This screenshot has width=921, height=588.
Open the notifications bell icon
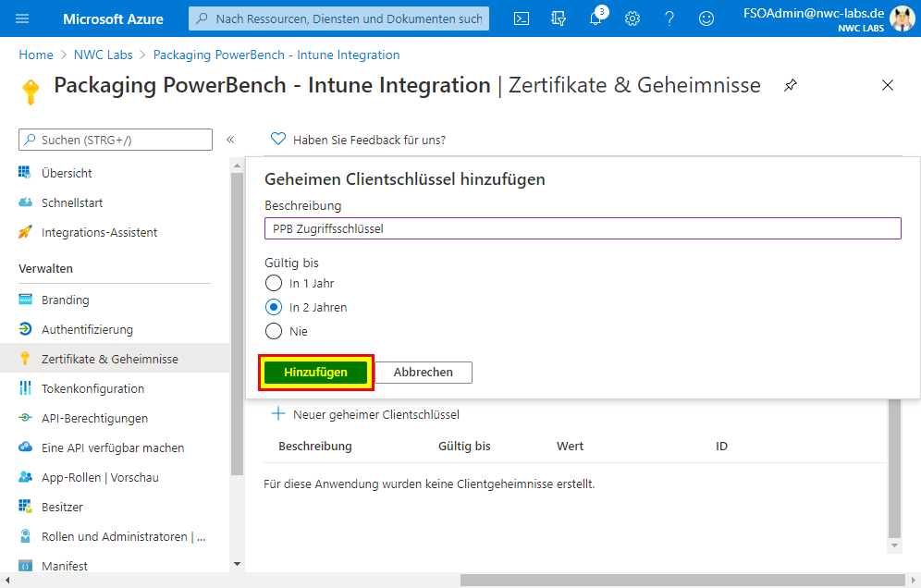596,18
